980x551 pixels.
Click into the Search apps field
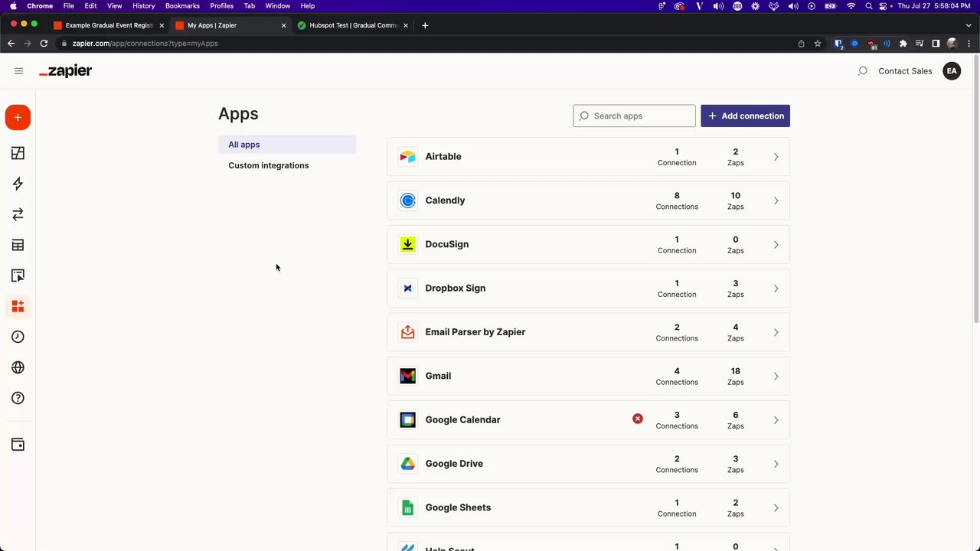634,116
